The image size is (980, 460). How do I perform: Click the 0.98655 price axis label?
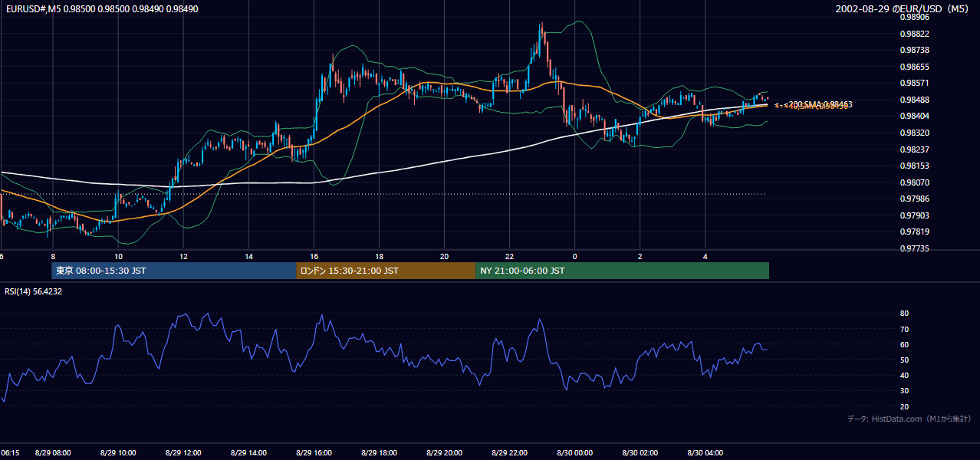pyautogui.click(x=914, y=67)
